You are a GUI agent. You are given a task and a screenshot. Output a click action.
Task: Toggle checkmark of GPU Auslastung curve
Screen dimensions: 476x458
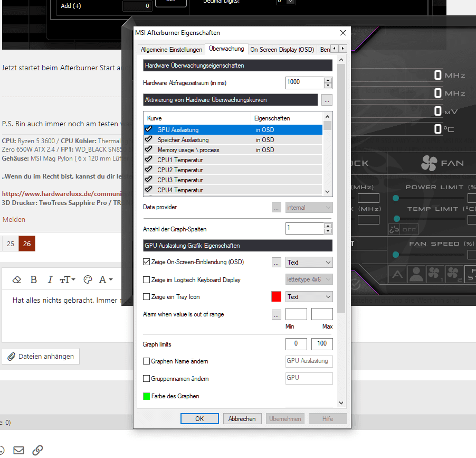click(x=148, y=129)
